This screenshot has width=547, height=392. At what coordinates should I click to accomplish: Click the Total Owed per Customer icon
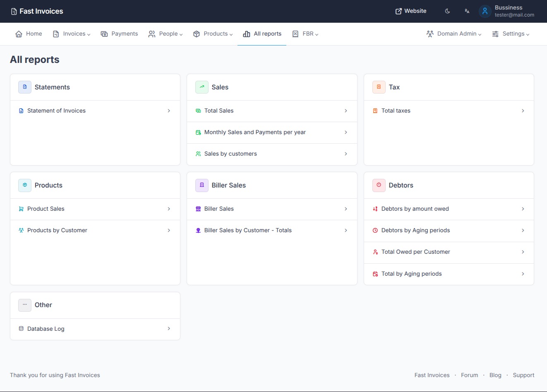tap(375, 252)
